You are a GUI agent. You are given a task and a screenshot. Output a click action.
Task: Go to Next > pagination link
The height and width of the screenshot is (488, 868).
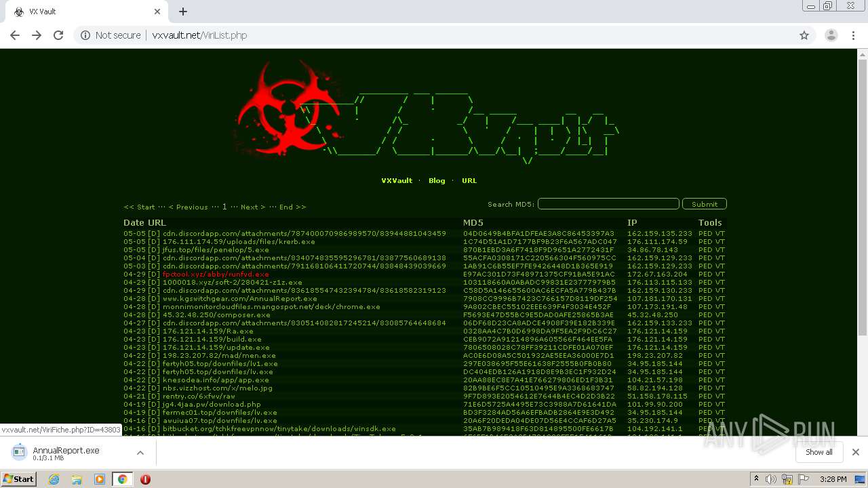click(253, 207)
